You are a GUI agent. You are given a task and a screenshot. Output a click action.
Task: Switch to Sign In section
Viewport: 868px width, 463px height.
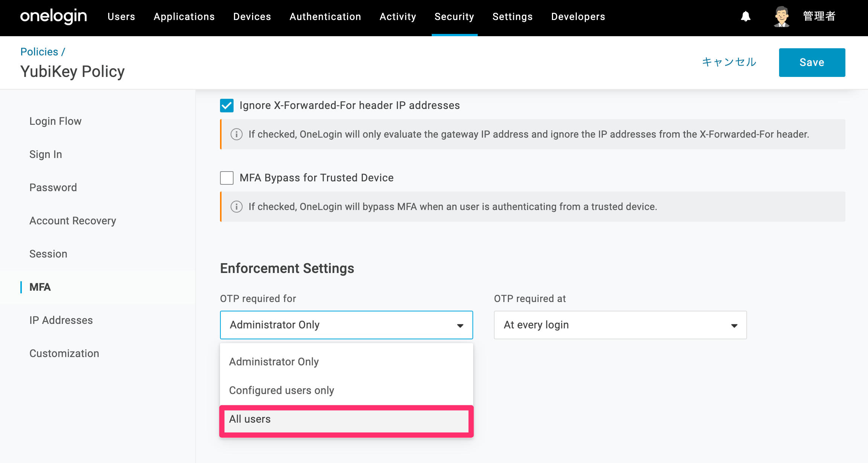coord(46,155)
